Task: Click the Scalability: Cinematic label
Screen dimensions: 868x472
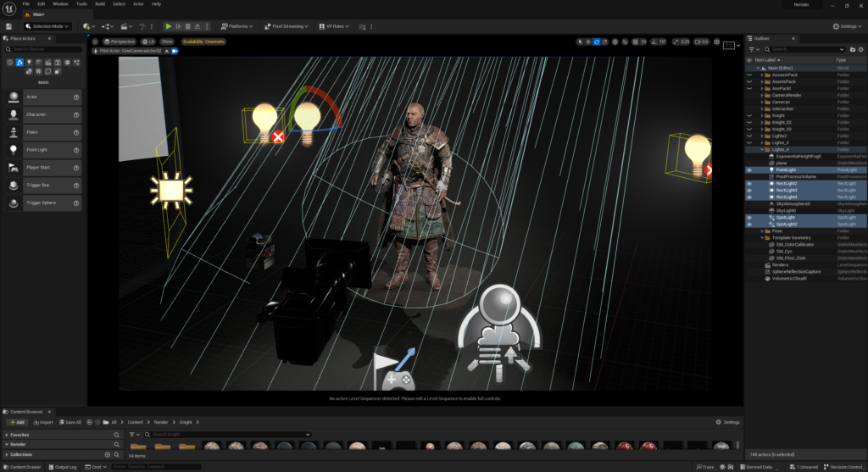Action: [203, 42]
